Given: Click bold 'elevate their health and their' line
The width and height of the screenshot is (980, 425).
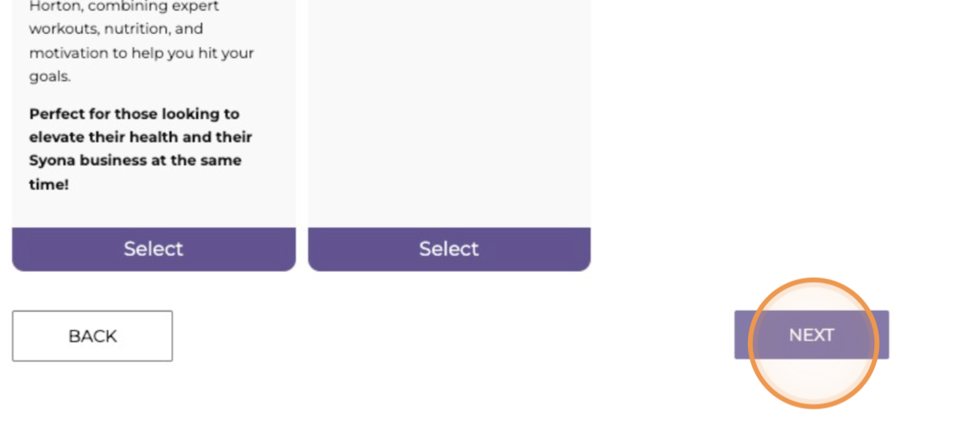Looking at the screenshot, I should (x=140, y=136).
